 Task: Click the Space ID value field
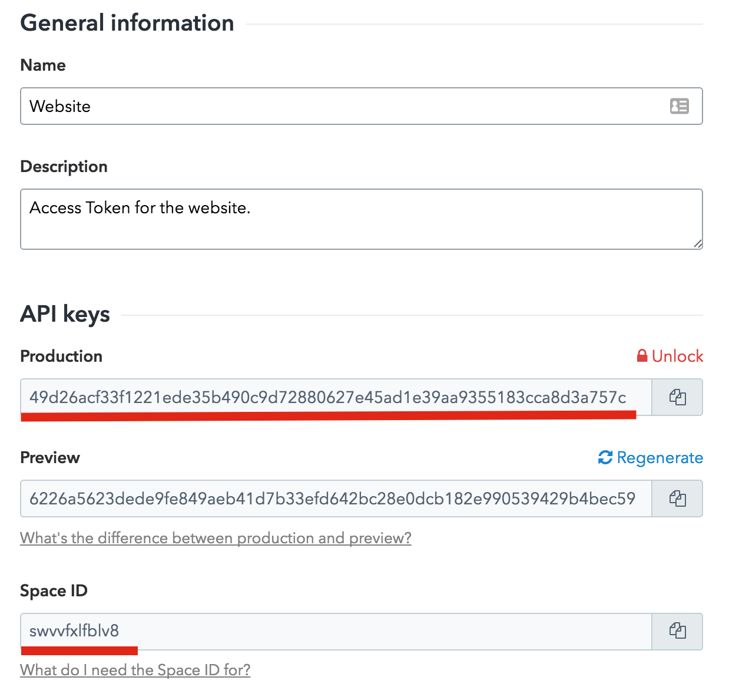[x=336, y=631]
